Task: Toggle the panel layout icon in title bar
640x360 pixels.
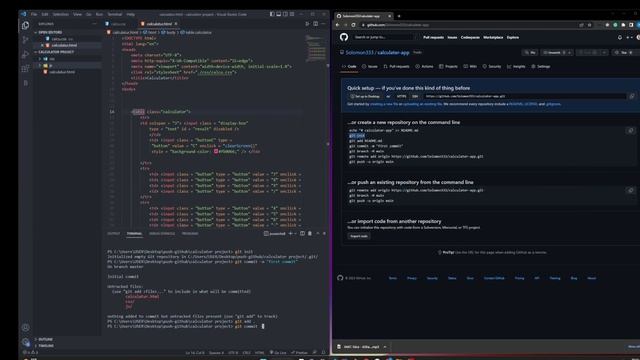Action: point(279,14)
